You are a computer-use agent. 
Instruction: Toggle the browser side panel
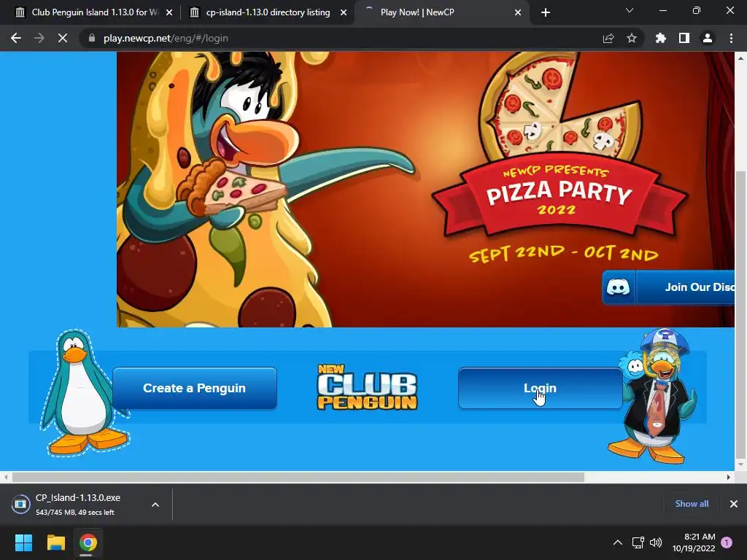[x=684, y=38]
